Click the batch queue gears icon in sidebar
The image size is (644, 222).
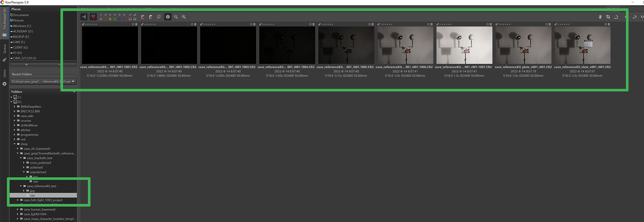tap(4, 60)
